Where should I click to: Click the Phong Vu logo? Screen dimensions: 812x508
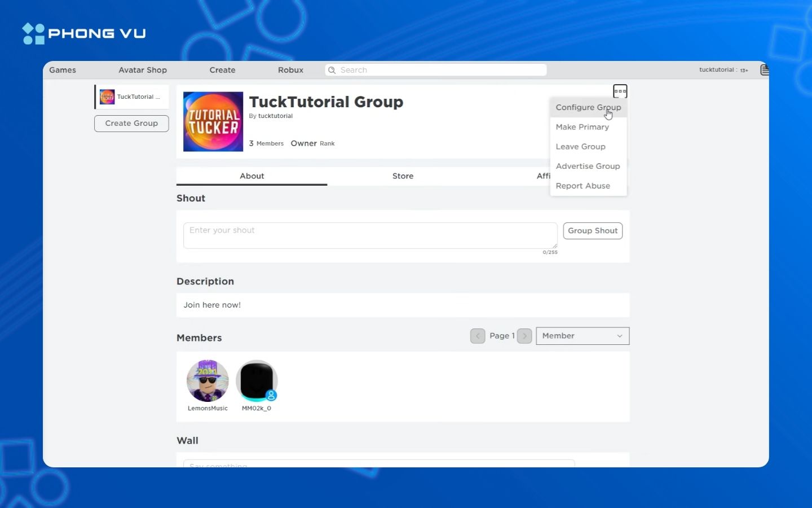(x=84, y=33)
